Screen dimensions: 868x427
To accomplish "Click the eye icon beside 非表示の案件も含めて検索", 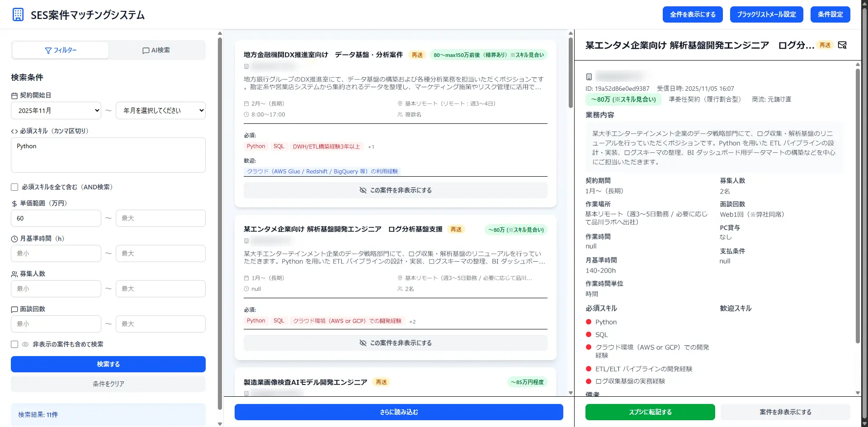I will (x=25, y=344).
